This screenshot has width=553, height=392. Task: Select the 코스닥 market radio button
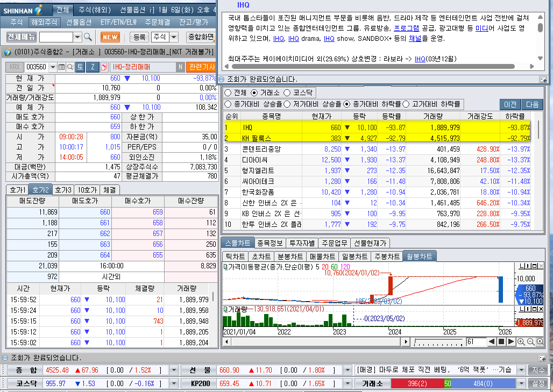(x=287, y=92)
